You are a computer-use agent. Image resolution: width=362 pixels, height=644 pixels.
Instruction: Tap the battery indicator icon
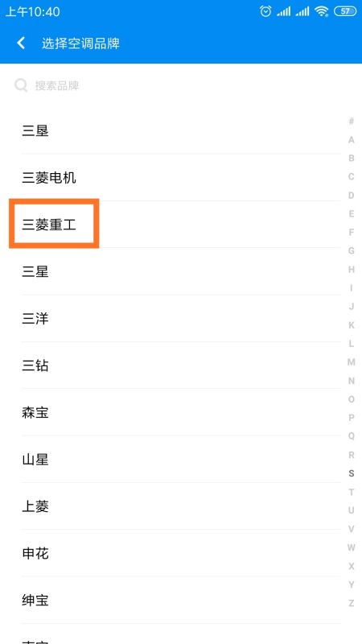(345, 11)
